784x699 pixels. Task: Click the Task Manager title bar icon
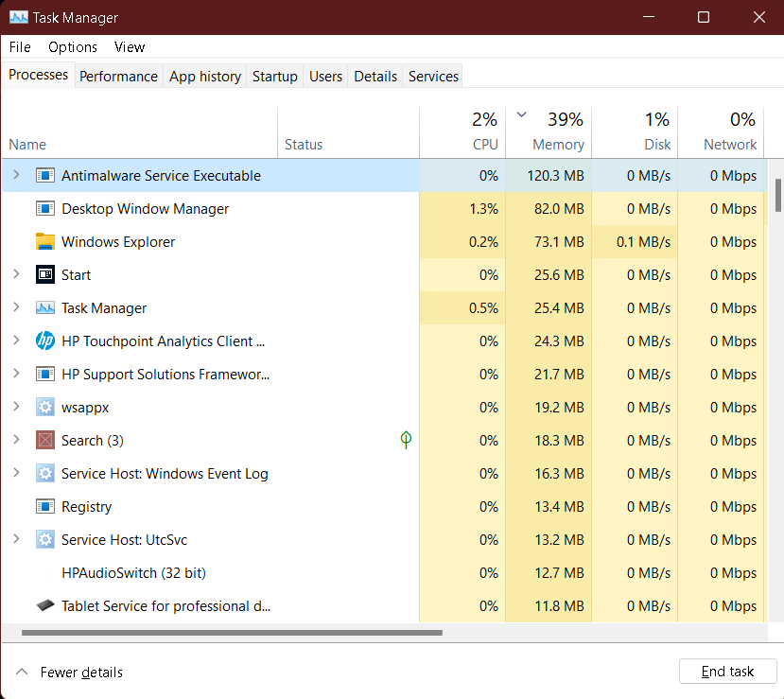[x=19, y=18]
